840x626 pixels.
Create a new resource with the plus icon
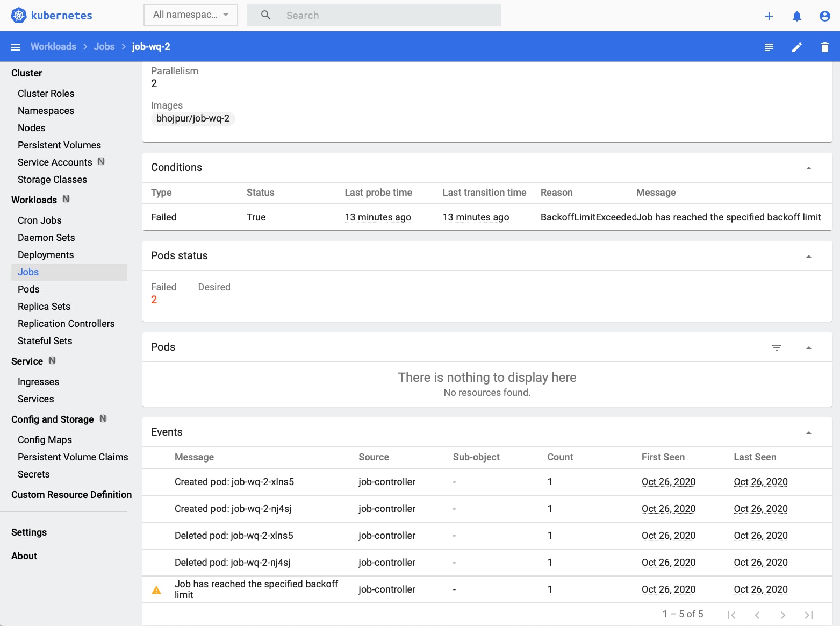coord(769,16)
